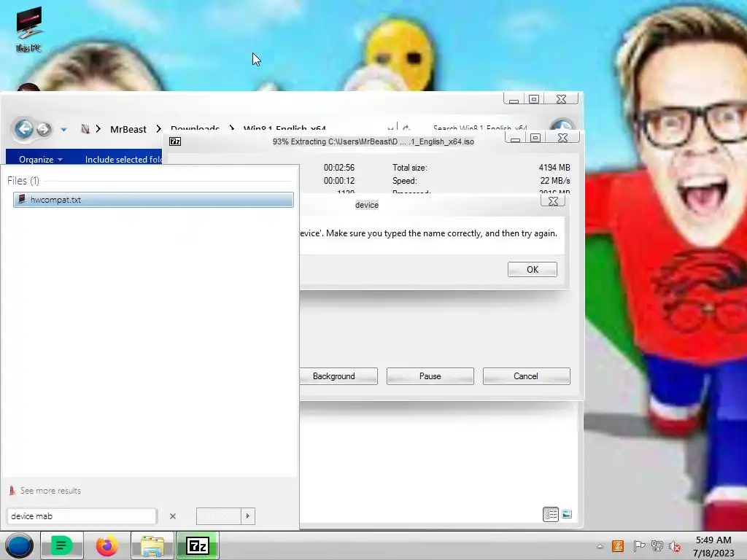Screen dimensions: 747x560
Task: Open the Organize menu
Action: point(41,159)
